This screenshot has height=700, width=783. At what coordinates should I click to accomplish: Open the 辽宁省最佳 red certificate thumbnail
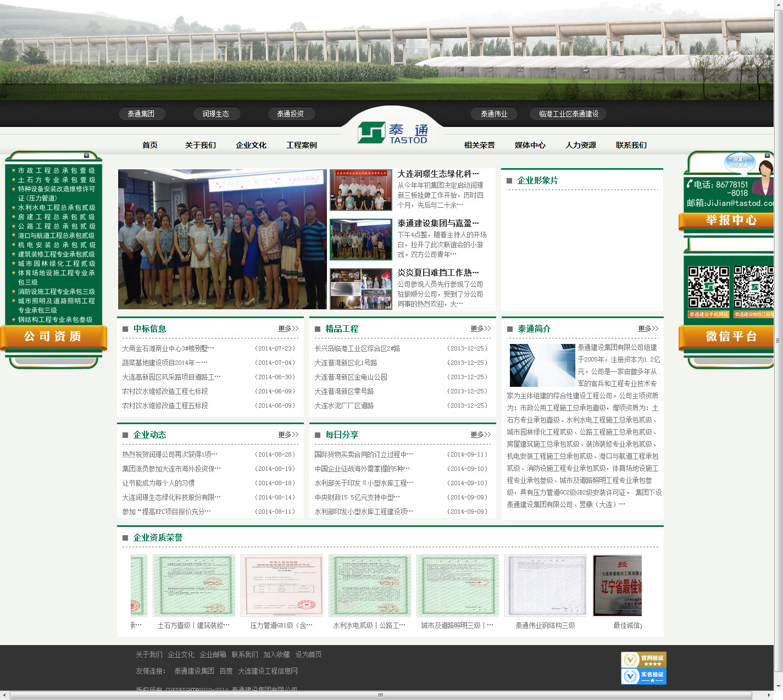(x=618, y=586)
